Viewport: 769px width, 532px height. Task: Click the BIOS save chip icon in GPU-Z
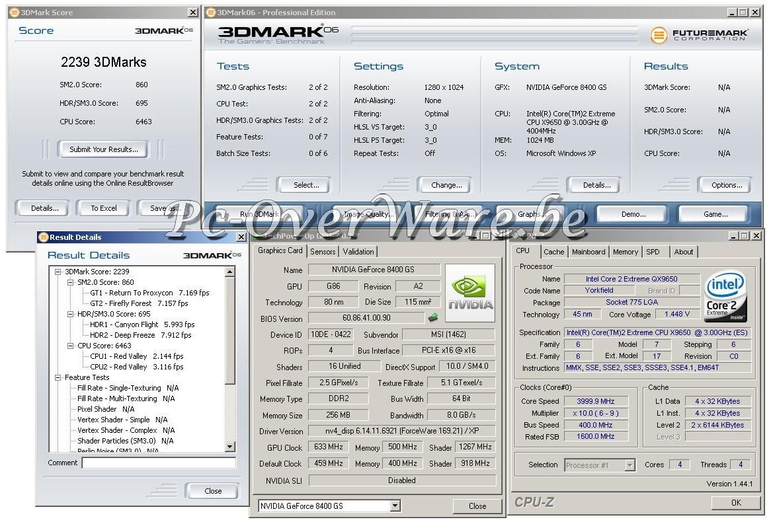[433, 317]
